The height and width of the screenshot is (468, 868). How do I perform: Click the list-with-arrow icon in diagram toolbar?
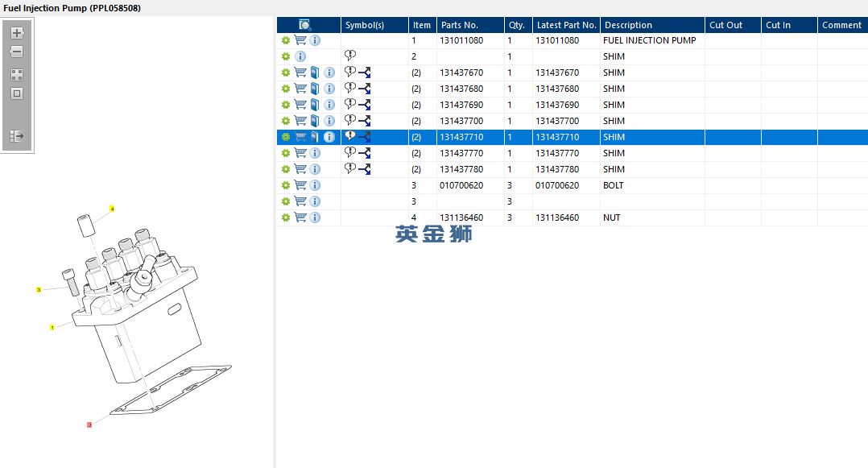16,136
